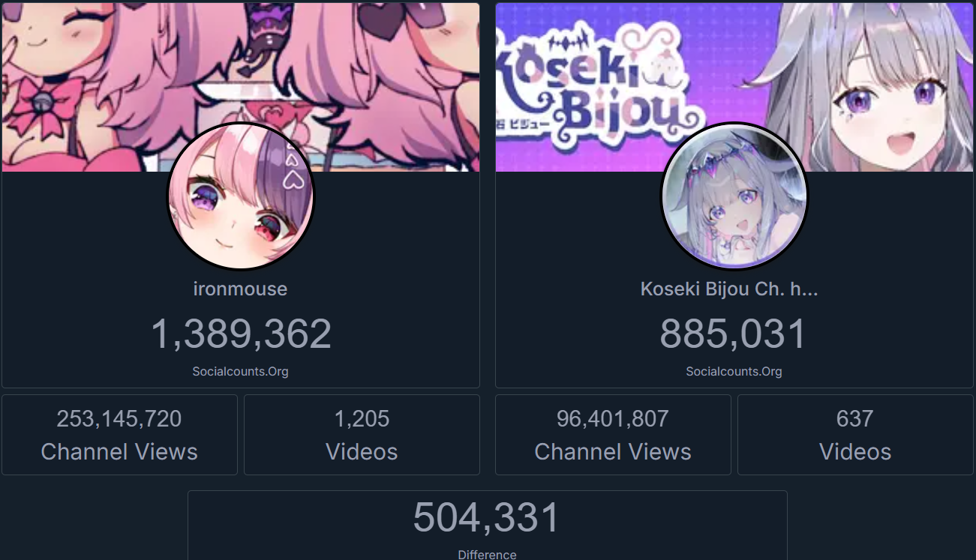976x560 pixels.
Task: Click the 637 Videos box
Action: (x=855, y=435)
